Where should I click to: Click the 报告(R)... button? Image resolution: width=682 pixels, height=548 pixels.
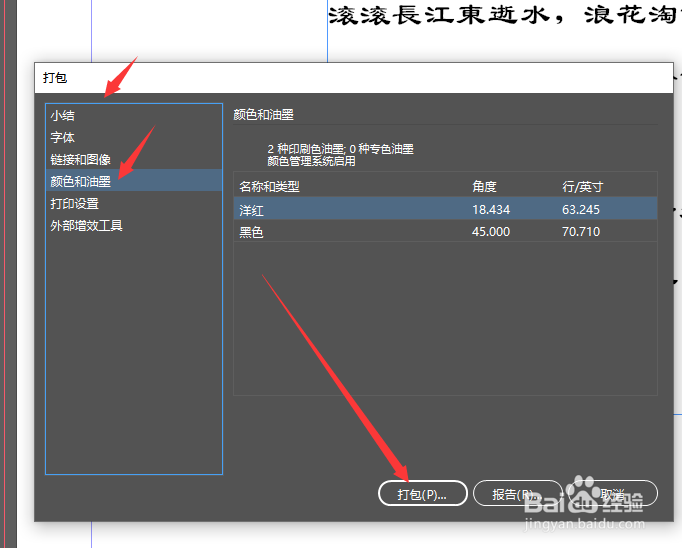tap(518, 493)
